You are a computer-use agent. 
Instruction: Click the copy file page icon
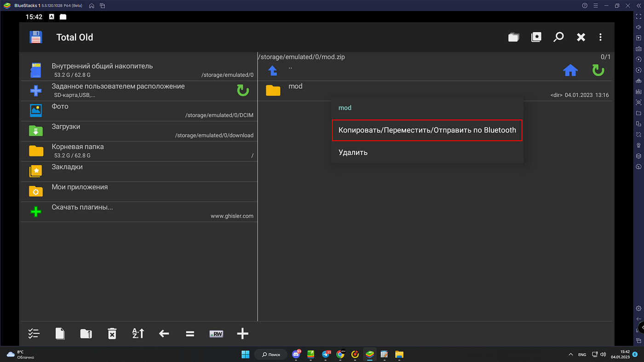pos(60,334)
